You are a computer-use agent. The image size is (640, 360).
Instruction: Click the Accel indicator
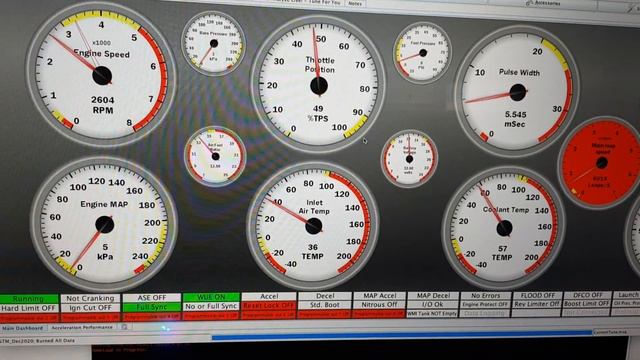(269, 297)
